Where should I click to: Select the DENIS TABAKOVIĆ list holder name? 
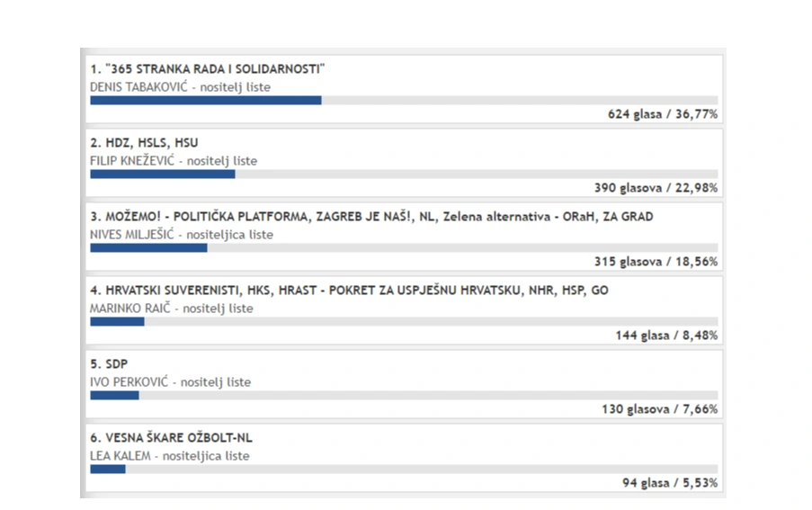138,87
